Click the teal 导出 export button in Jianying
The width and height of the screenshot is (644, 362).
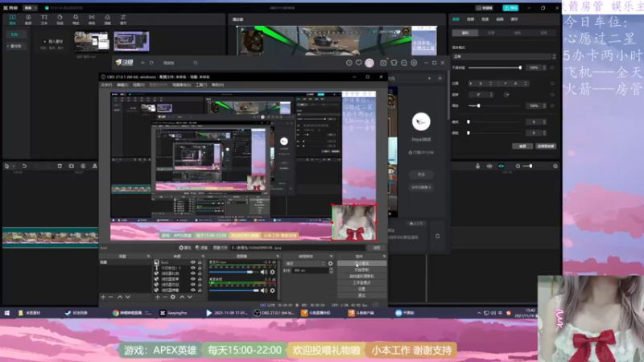510,8
